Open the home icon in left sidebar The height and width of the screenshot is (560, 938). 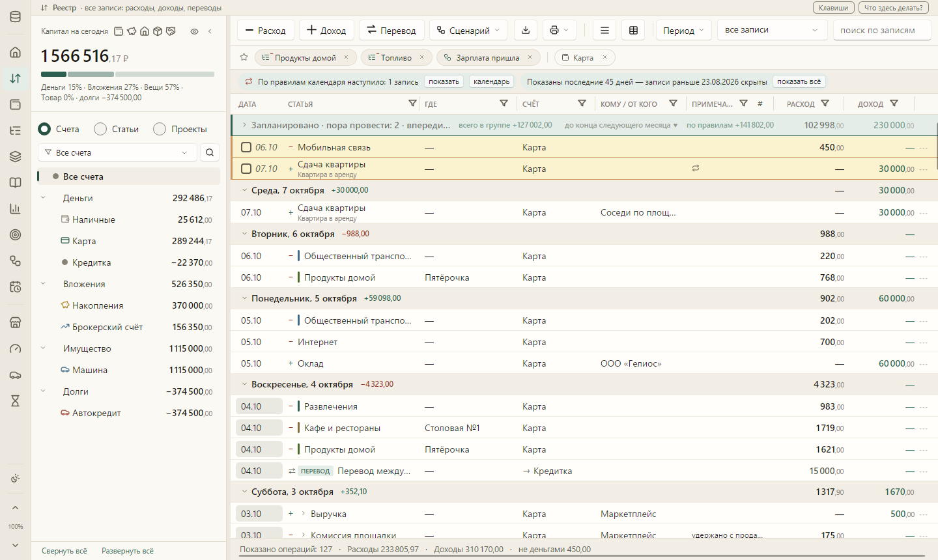tap(16, 52)
